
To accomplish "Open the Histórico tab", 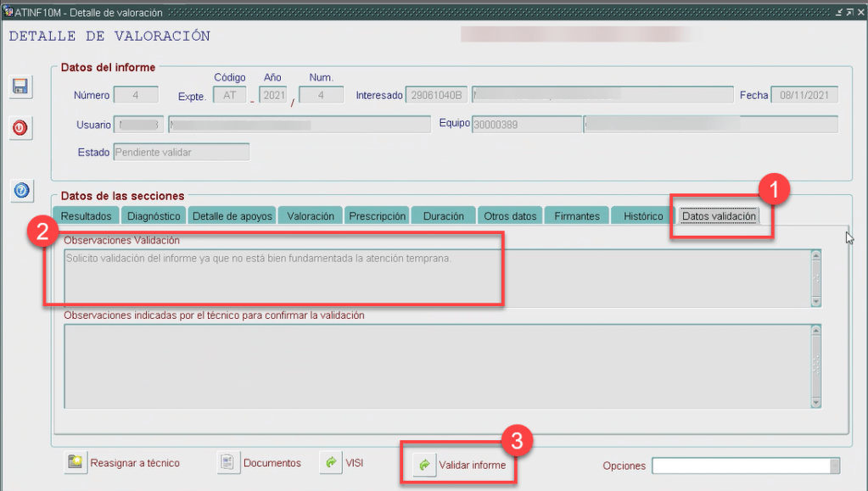I will tap(643, 216).
